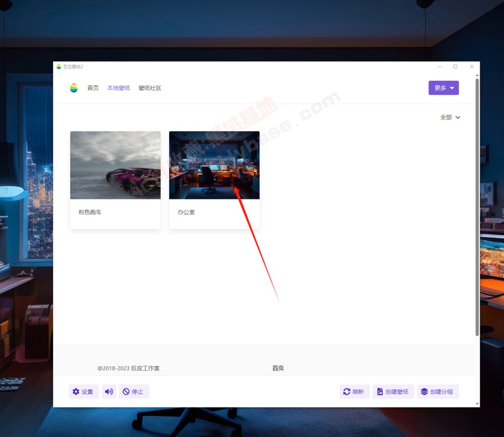
Task: Open the 全部 filter dropdown
Action: coord(450,118)
